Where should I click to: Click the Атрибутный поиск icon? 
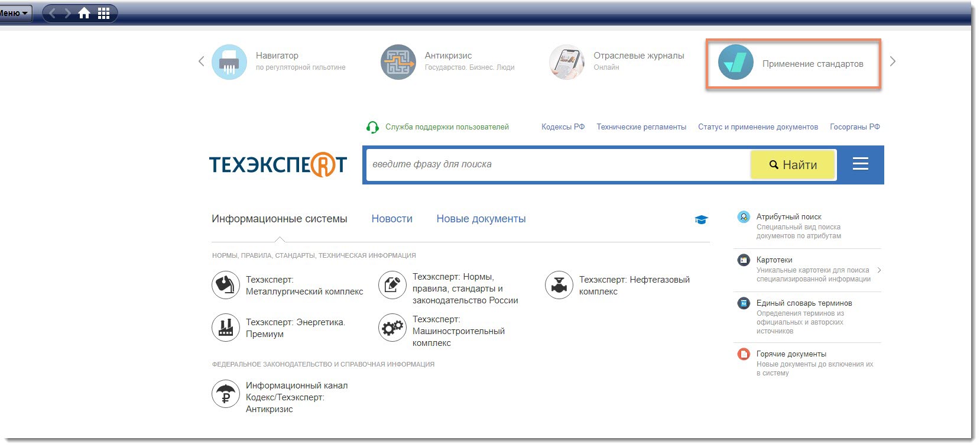(744, 217)
